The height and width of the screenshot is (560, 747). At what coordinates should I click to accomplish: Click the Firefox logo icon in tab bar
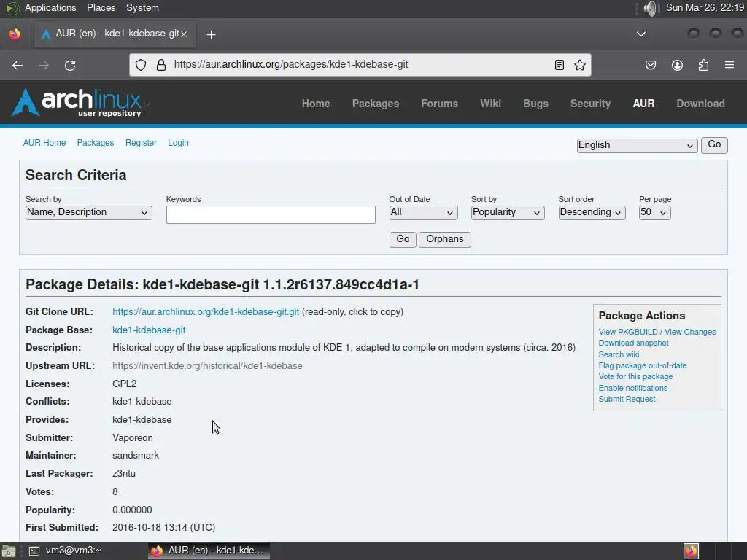click(x=15, y=34)
